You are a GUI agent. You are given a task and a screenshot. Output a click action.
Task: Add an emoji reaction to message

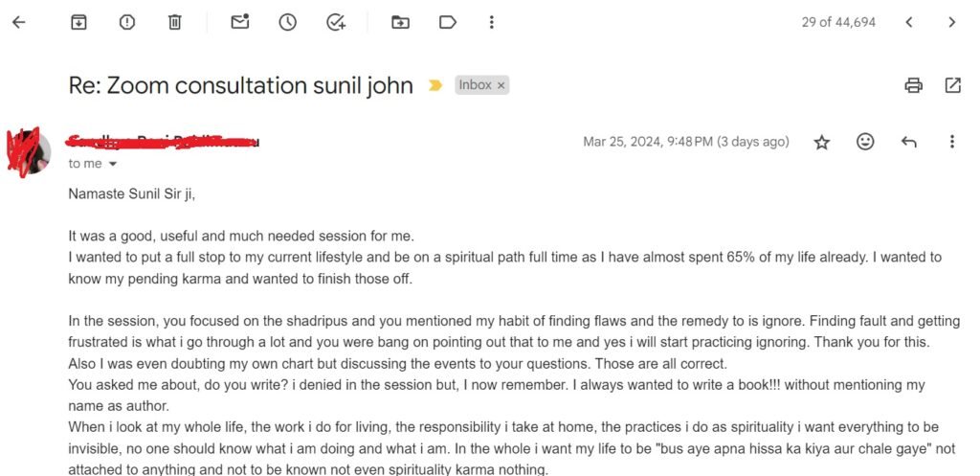[x=865, y=142]
